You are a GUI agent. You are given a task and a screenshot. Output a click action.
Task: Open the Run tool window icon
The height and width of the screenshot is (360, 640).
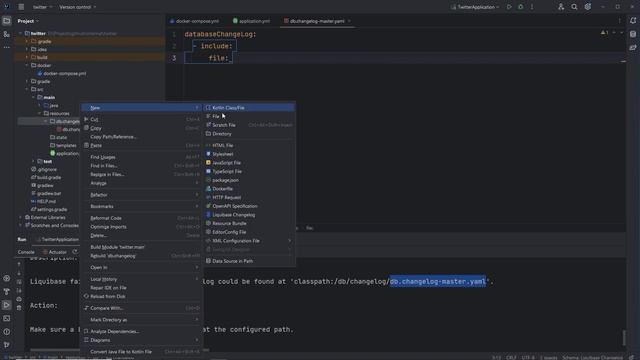coord(7,305)
